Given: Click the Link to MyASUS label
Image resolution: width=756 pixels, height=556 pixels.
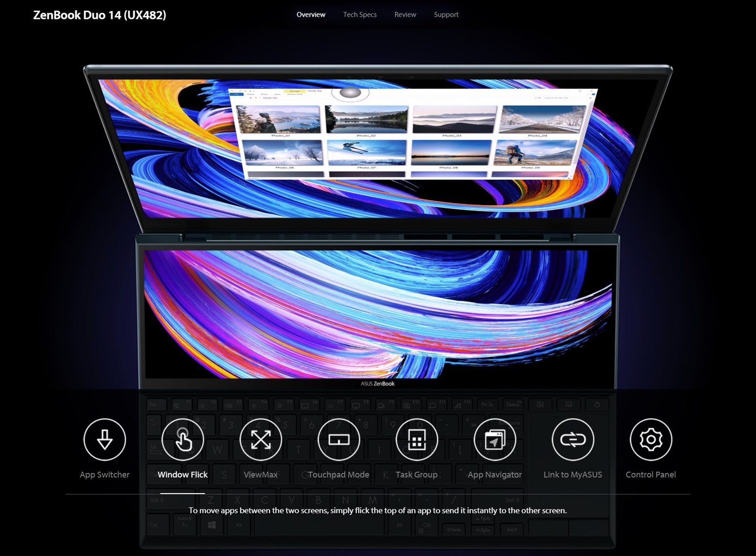Looking at the screenshot, I should click(x=573, y=475).
